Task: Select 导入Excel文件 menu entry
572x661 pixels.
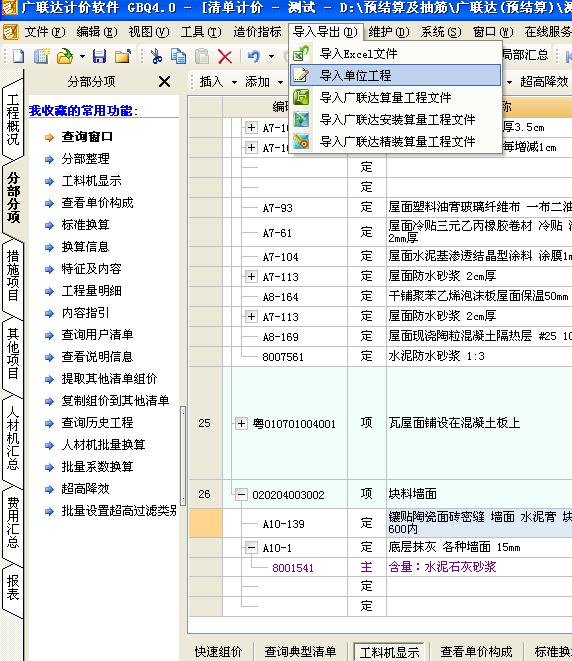Action: click(395, 54)
